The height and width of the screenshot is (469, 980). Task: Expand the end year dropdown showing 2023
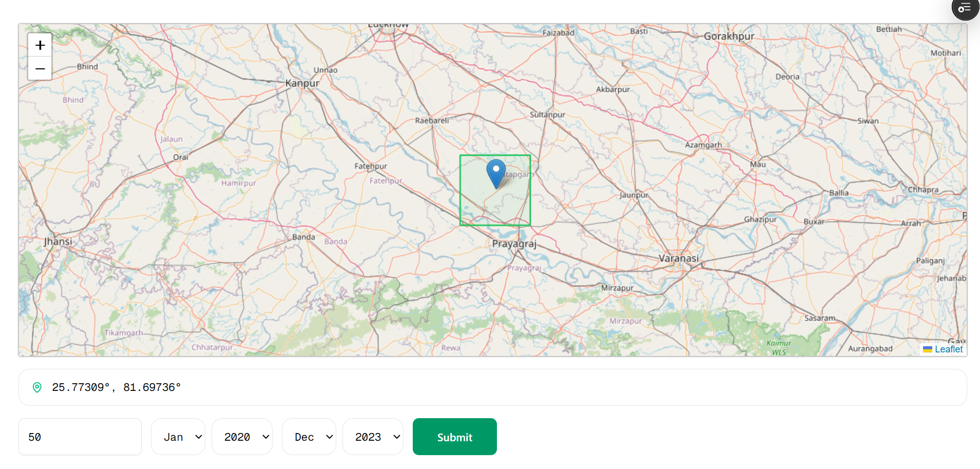coord(373,437)
